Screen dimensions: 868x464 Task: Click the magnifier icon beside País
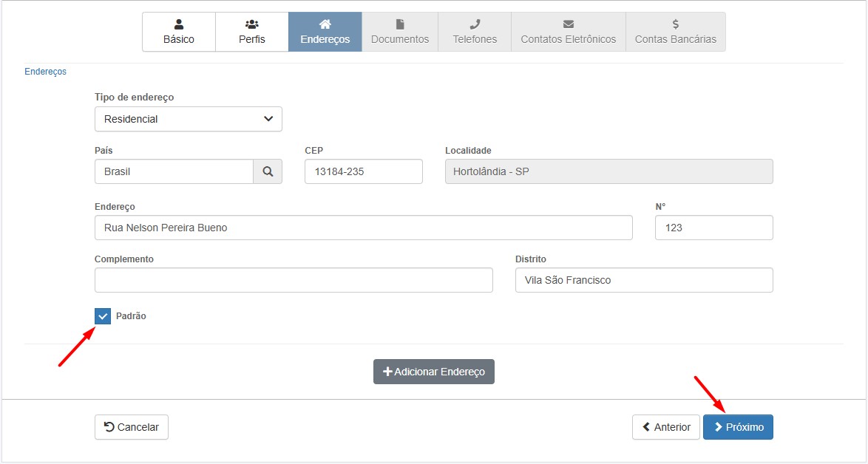[268, 171]
